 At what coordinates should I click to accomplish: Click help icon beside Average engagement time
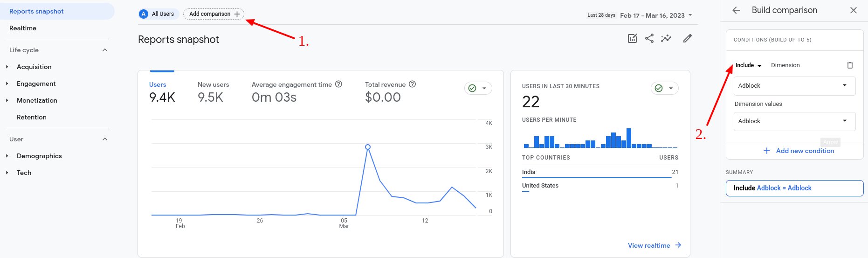click(x=338, y=84)
